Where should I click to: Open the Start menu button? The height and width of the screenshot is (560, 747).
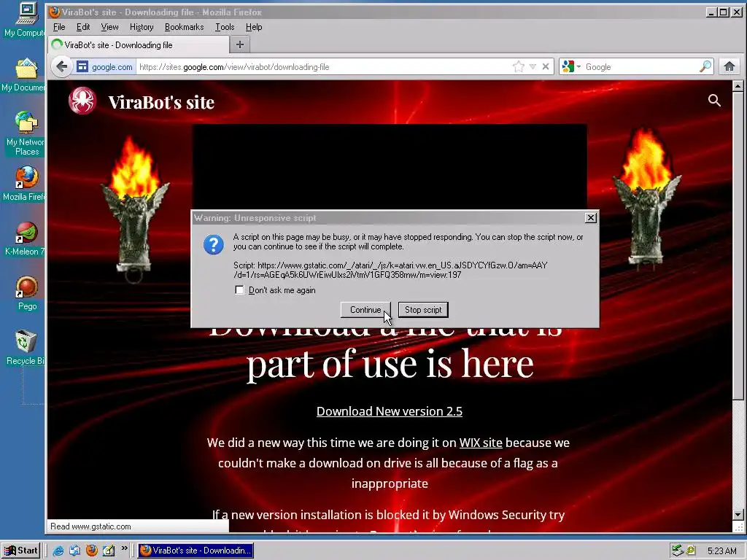tap(20, 551)
